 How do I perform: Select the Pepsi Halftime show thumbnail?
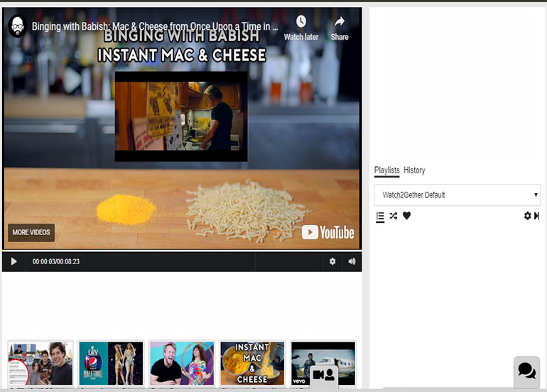pyautogui.click(x=111, y=364)
